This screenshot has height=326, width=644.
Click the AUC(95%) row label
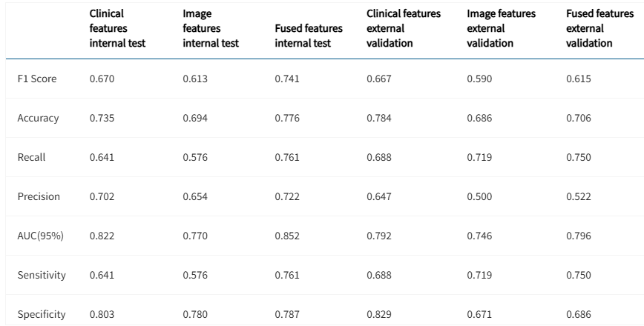(x=41, y=236)
